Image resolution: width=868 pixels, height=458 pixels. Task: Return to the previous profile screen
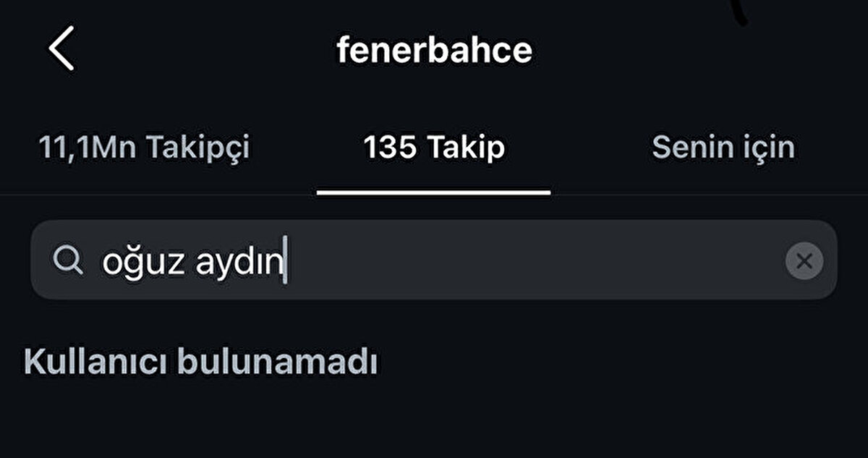coord(61,48)
